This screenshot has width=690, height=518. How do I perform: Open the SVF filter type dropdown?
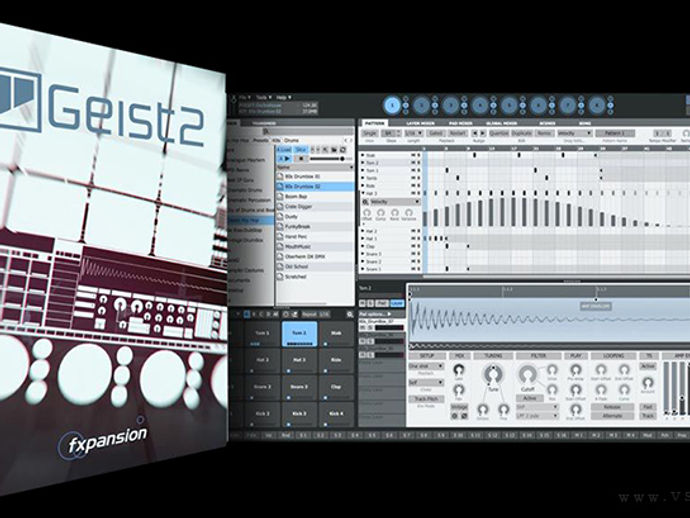coord(537,407)
